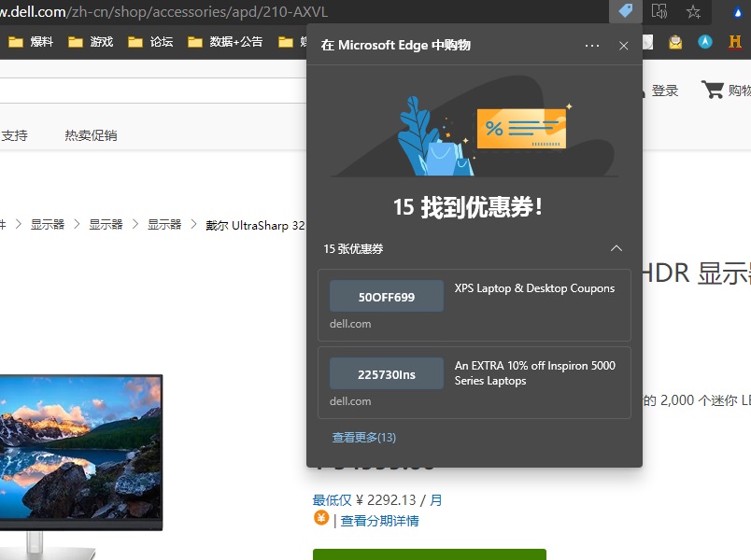Select the 支持 navigation item
Screen dimensions: 751x560
coord(13,134)
